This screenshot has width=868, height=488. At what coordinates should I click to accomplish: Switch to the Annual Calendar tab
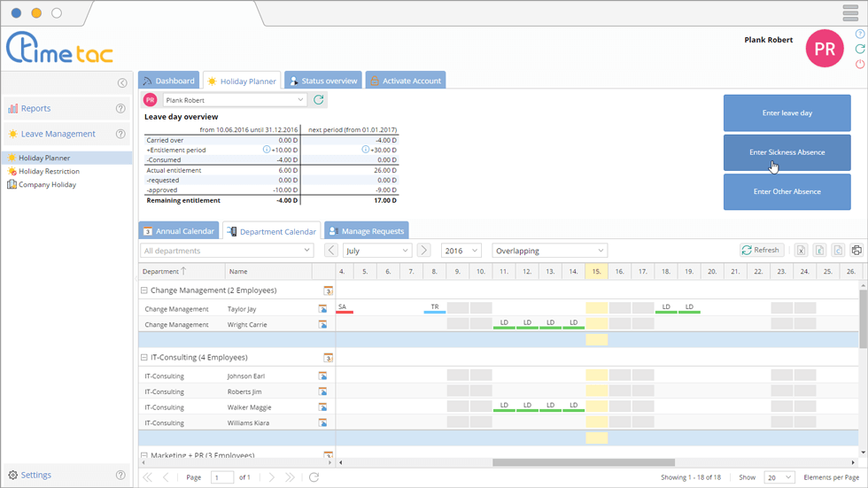[179, 231]
